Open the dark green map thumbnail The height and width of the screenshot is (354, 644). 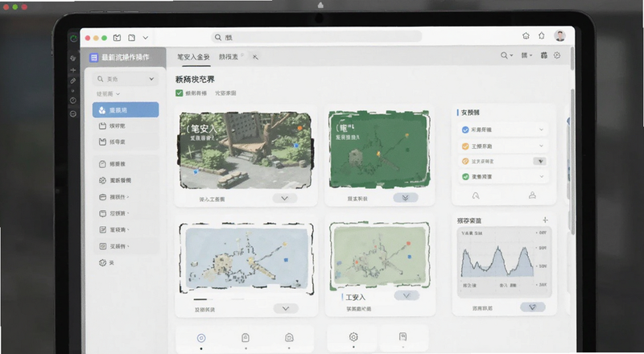click(x=379, y=149)
